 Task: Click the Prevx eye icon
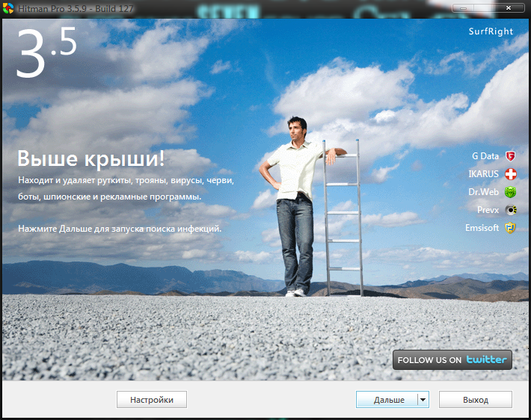(x=510, y=210)
